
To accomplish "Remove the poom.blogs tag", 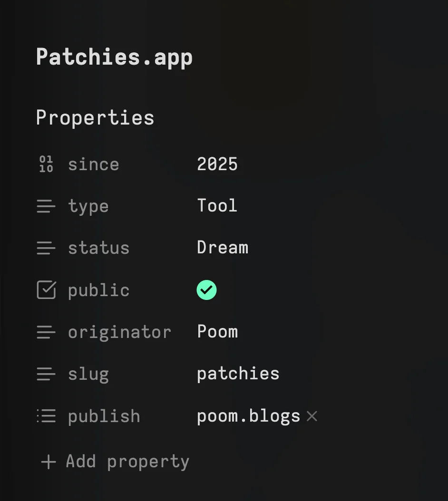I will coord(312,416).
